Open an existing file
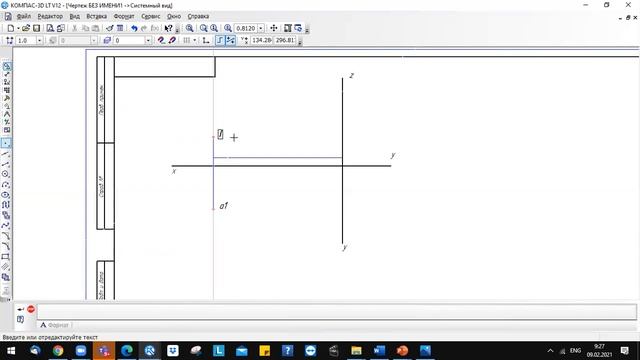The width and height of the screenshot is (640, 360). click(26, 28)
